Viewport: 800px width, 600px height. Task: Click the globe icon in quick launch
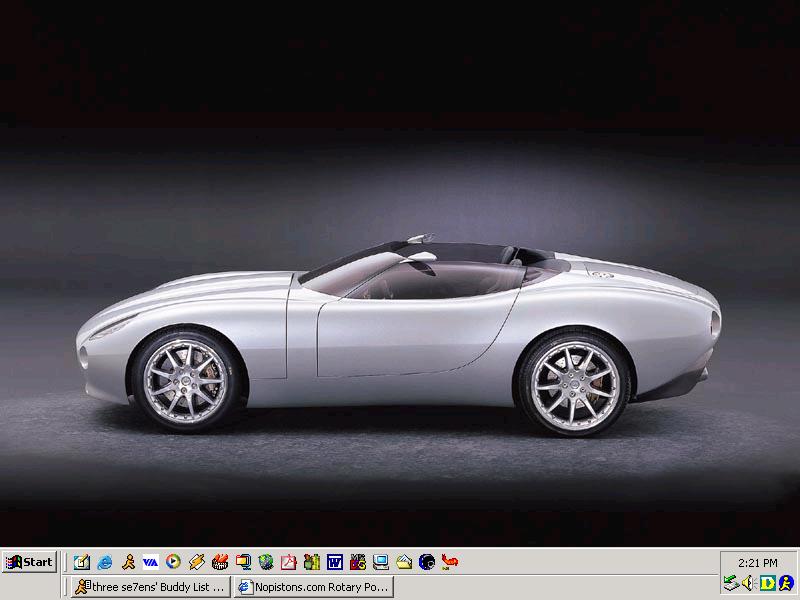tap(266, 562)
